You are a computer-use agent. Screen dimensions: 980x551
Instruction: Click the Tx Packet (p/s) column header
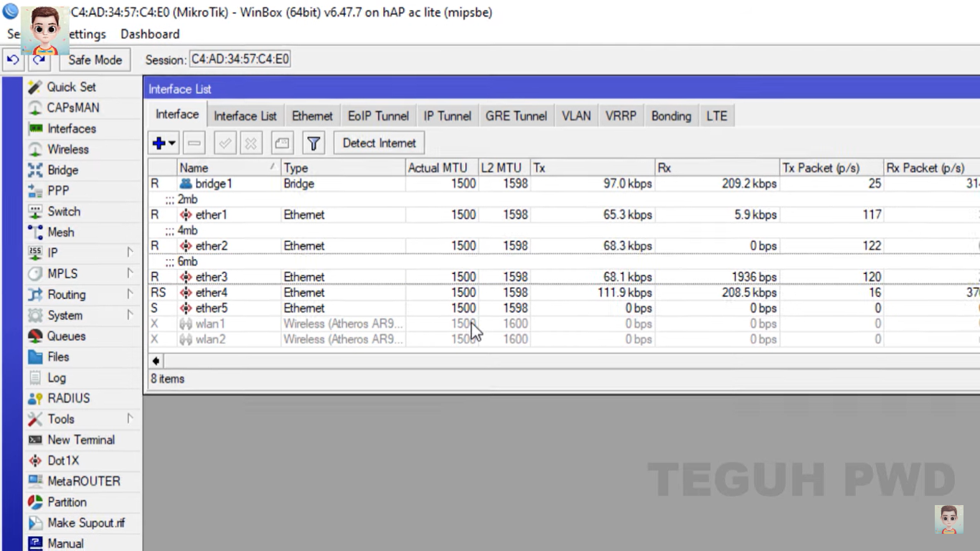(x=831, y=168)
